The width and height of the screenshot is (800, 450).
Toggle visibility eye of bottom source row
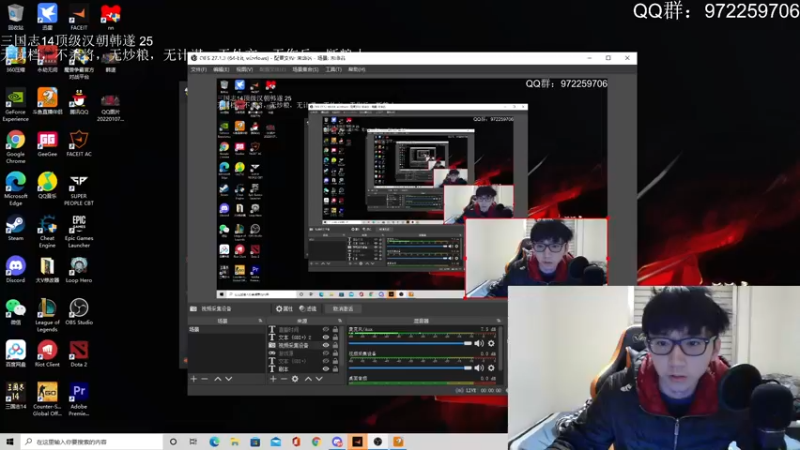click(326, 369)
